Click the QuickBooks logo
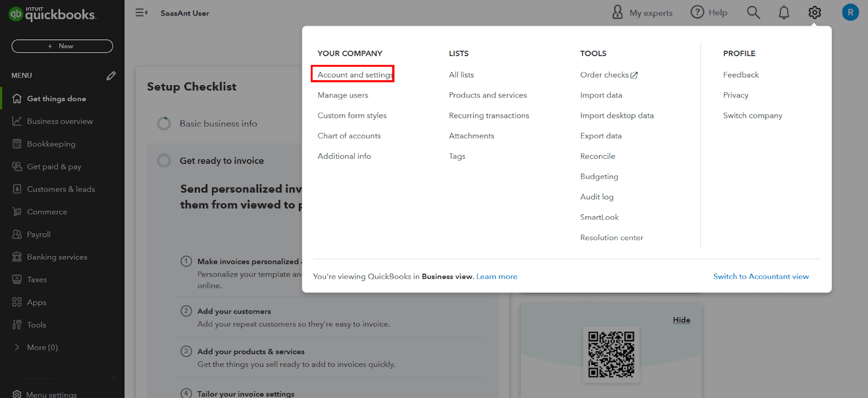 point(53,14)
